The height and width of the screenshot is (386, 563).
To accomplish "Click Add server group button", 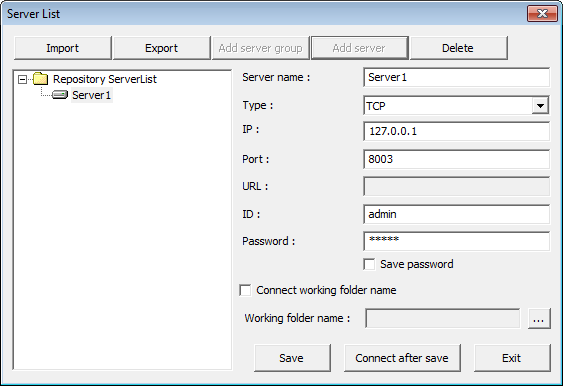I will click(260, 48).
